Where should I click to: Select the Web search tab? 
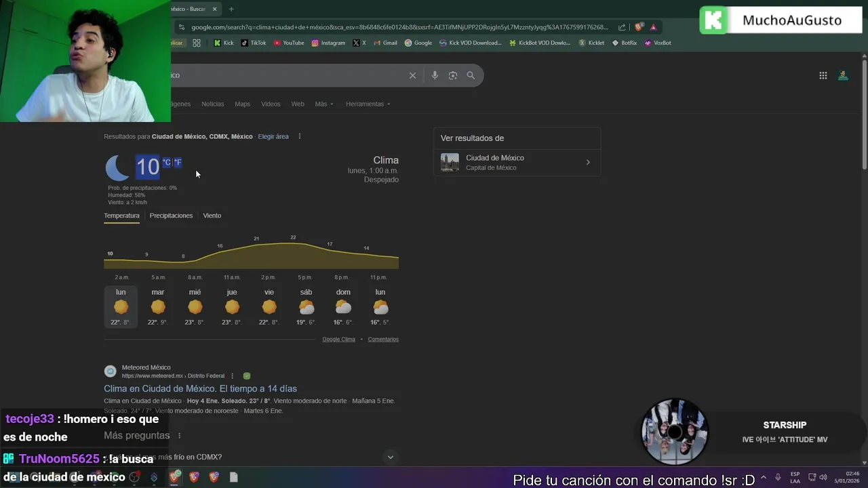click(x=298, y=104)
